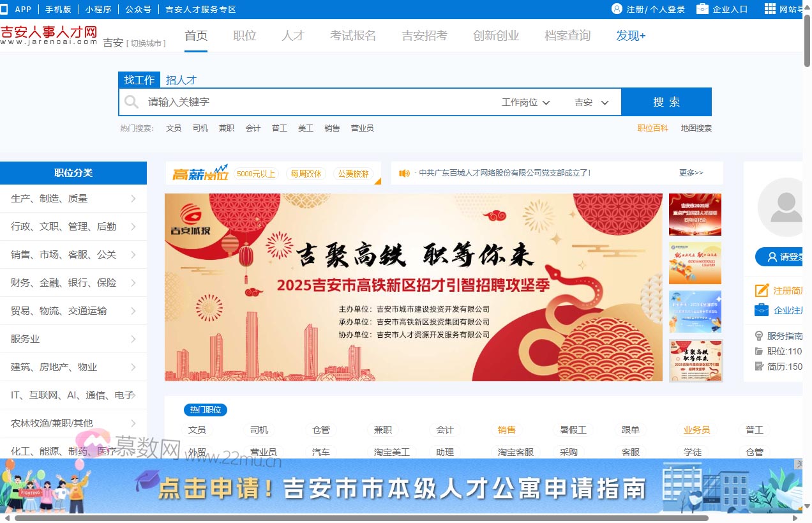Select 职位 in the navigation menu
Image resolution: width=812 pixels, height=523 pixels.
pyautogui.click(x=244, y=36)
